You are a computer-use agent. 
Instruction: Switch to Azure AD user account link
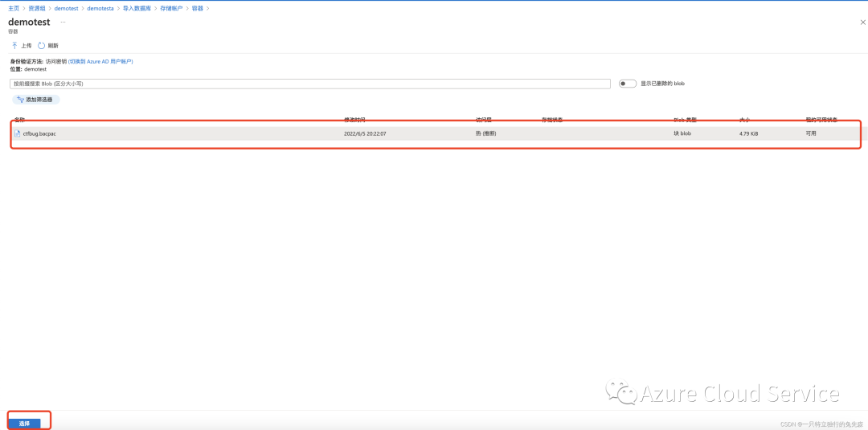tap(100, 61)
